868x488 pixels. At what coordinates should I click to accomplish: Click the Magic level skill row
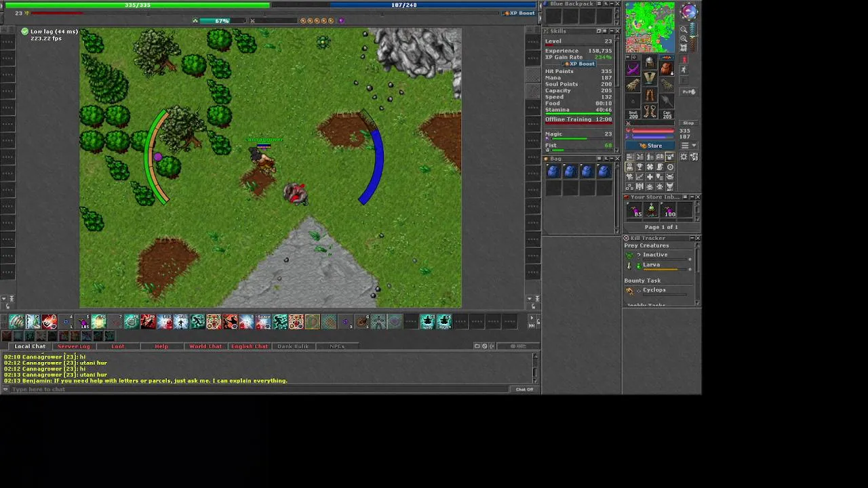(578, 135)
